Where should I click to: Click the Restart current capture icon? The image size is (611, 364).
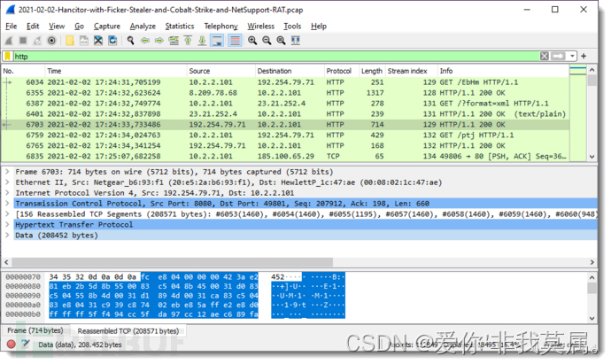tap(37, 41)
